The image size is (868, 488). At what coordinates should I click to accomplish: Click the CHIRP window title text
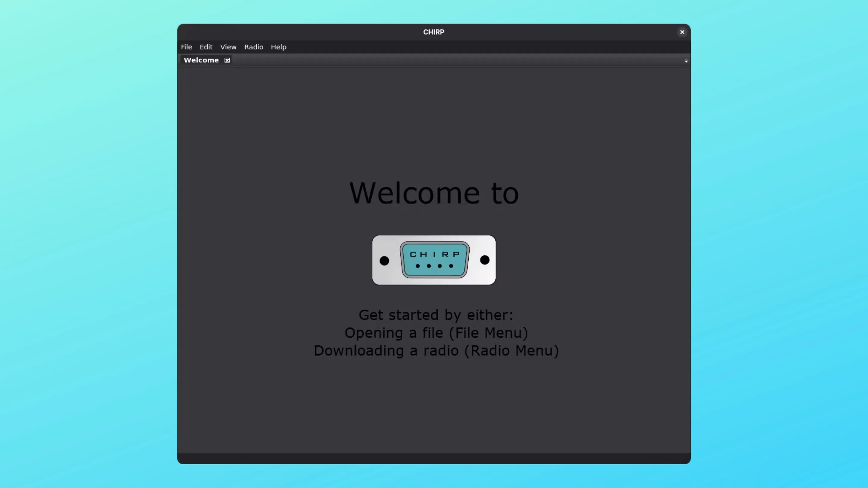(x=434, y=32)
